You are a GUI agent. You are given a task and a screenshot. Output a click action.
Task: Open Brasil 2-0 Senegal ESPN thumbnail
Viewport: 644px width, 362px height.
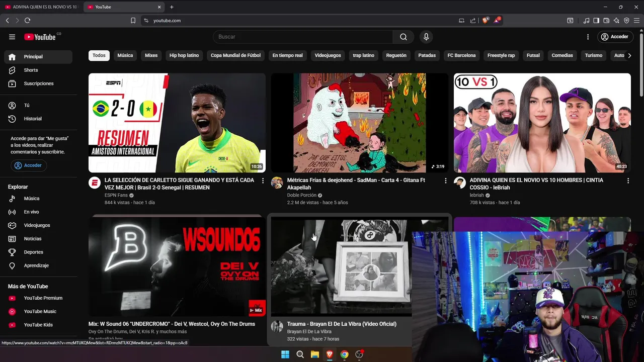(x=177, y=123)
